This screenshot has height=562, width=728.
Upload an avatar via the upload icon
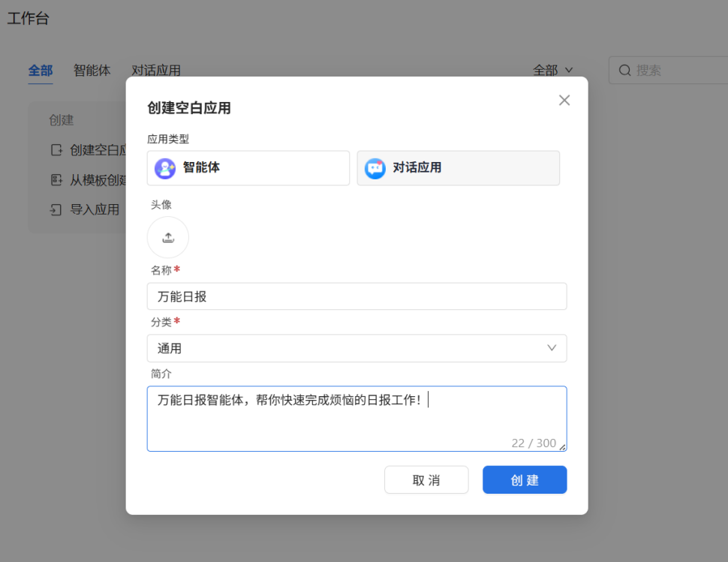pos(168,238)
